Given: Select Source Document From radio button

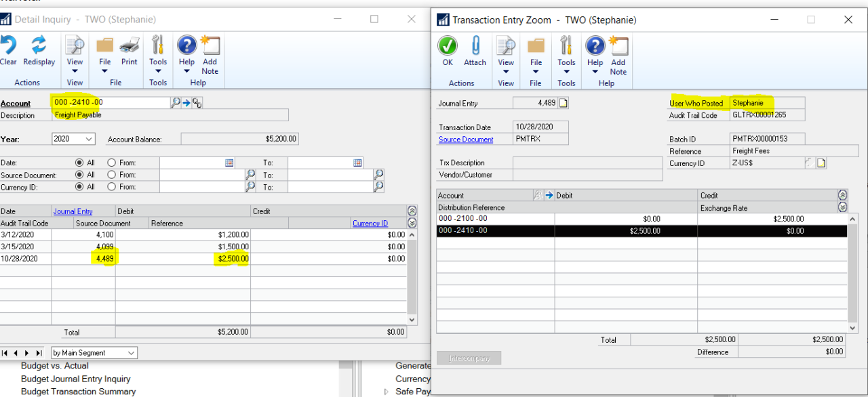Looking at the screenshot, I should (x=112, y=175).
